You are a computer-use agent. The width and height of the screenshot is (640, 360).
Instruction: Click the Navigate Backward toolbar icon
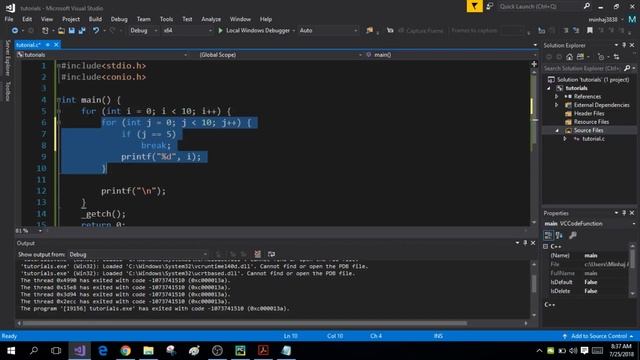(x=15, y=31)
